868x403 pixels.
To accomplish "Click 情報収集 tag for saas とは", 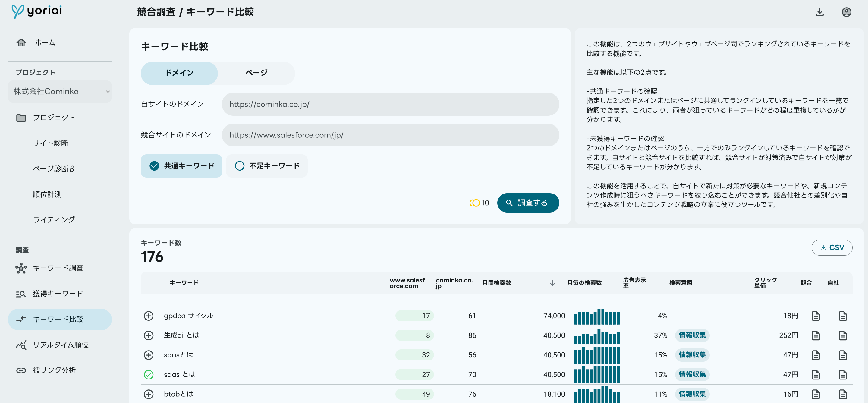I will pyautogui.click(x=692, y=374).
